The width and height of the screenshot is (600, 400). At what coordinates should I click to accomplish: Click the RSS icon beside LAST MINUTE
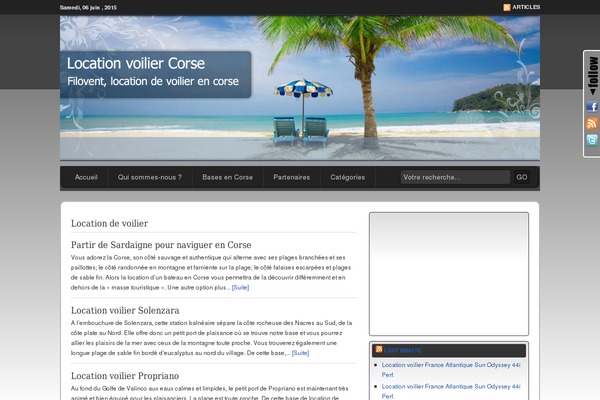click(379, 349)
